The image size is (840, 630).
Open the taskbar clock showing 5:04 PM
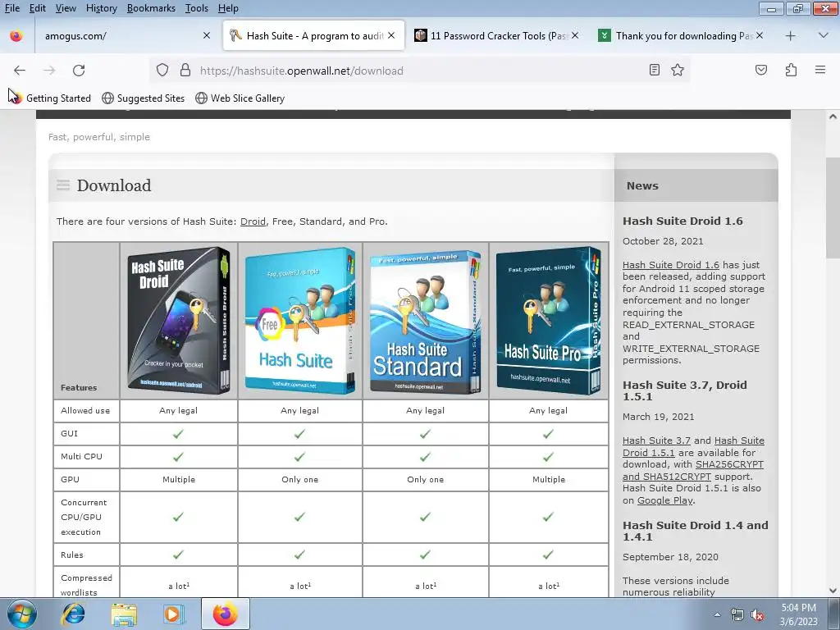[799, 614]
